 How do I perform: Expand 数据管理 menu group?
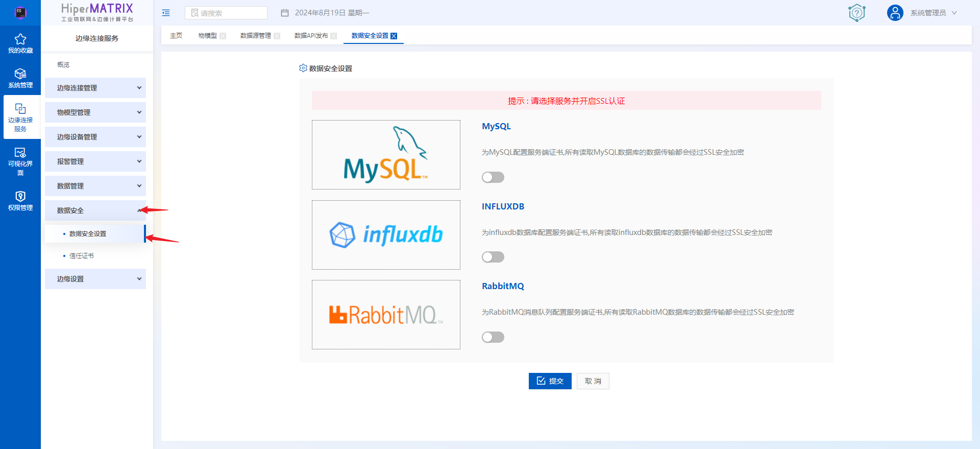[x=95, y=186]
